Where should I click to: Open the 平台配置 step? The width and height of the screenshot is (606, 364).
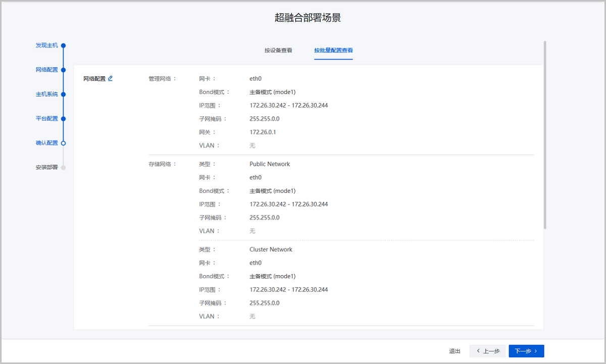click(46, 119)
